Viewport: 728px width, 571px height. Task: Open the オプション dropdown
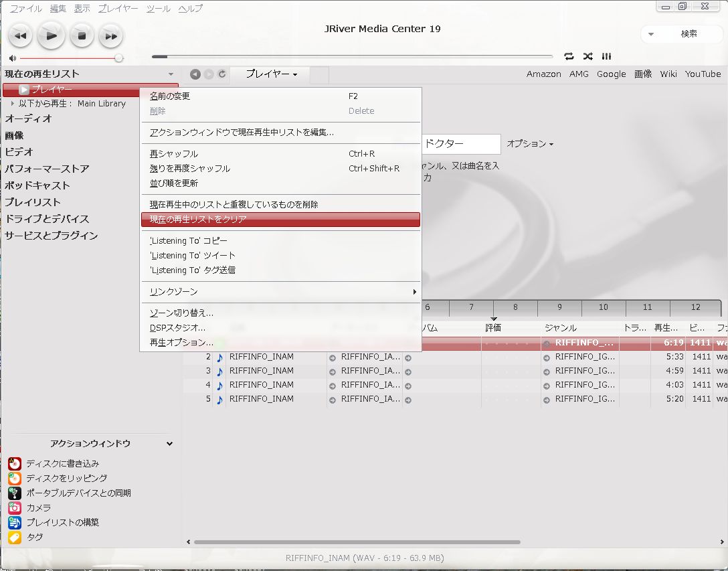530,144
